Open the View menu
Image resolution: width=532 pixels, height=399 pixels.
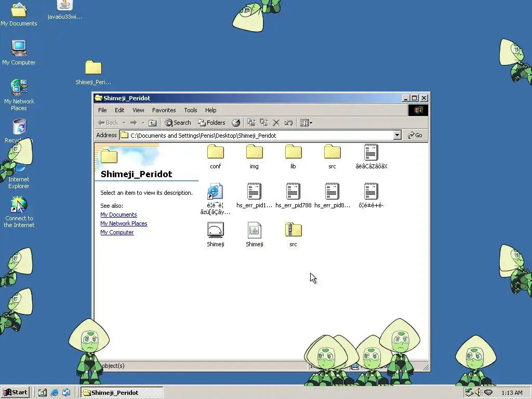tap(138, 110)
